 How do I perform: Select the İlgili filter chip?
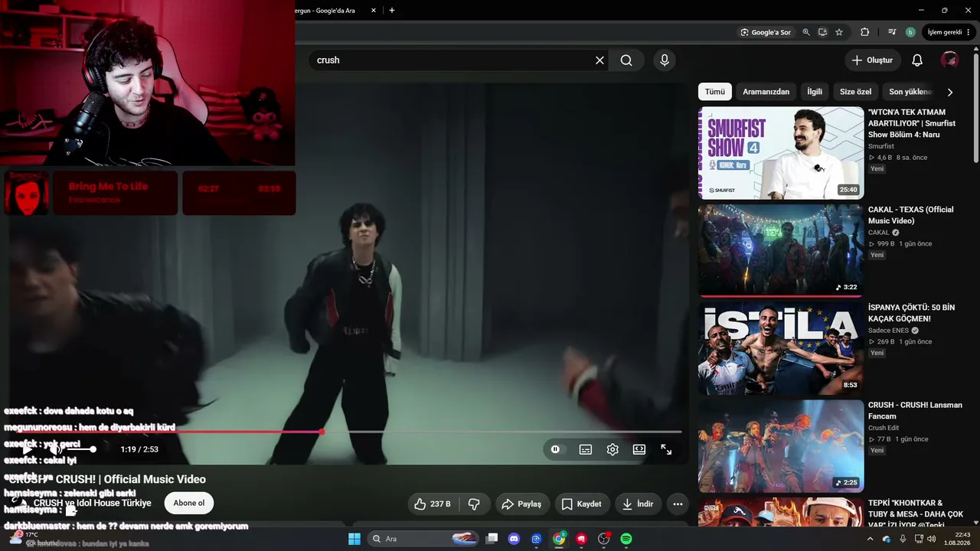coord(815,92)
